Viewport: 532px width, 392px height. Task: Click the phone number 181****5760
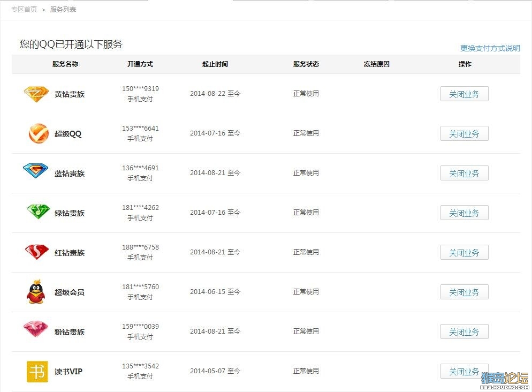pos(140,287)
